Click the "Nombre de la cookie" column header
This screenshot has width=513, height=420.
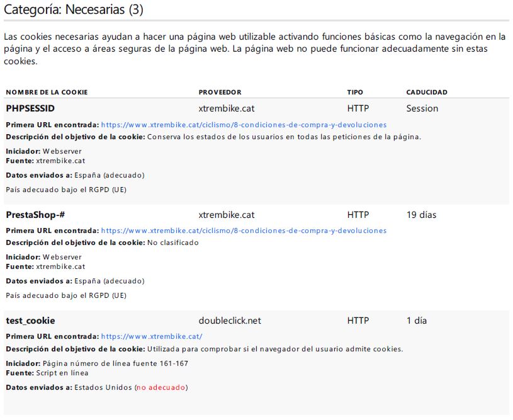pyautogui.click(x=47, y=92)
